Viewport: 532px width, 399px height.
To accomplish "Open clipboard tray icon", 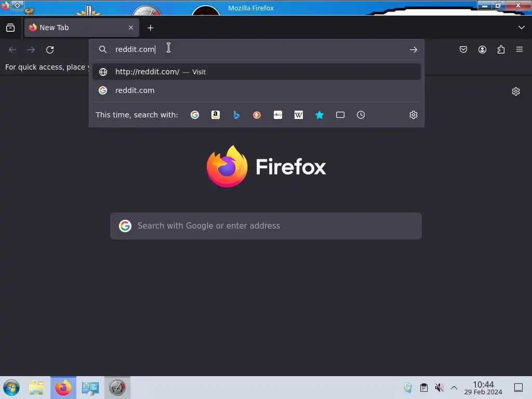I will (424, 388).
